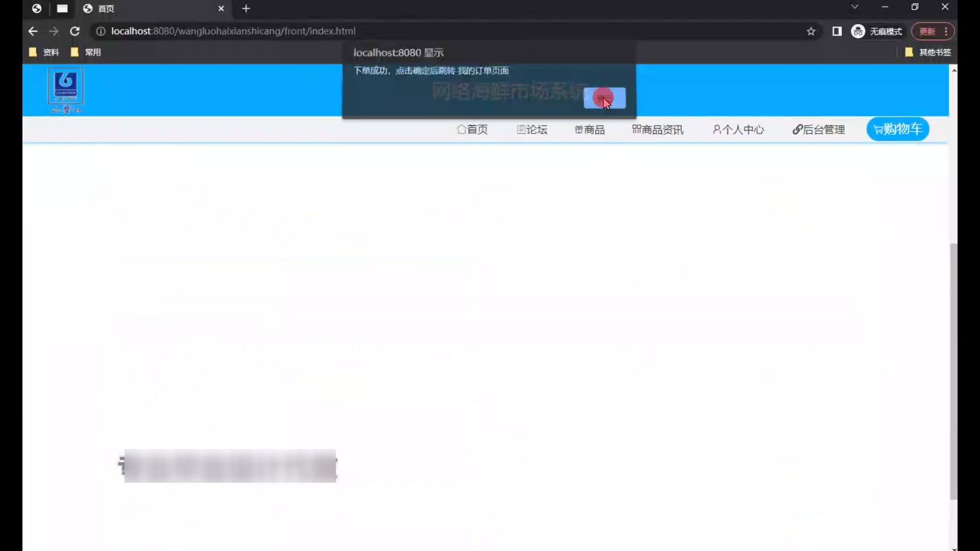Click the browser back arrow
Screen dimensions: 980x551
pyautogui.click(x=33, y=31)
